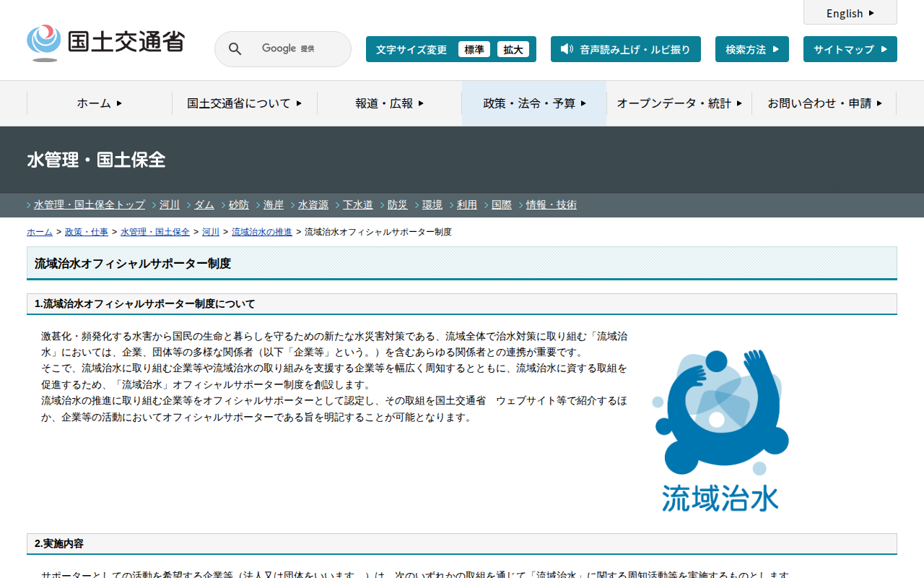Open the オープンデータ・統計 menu

pyautogui.click(x=679, y=103)
